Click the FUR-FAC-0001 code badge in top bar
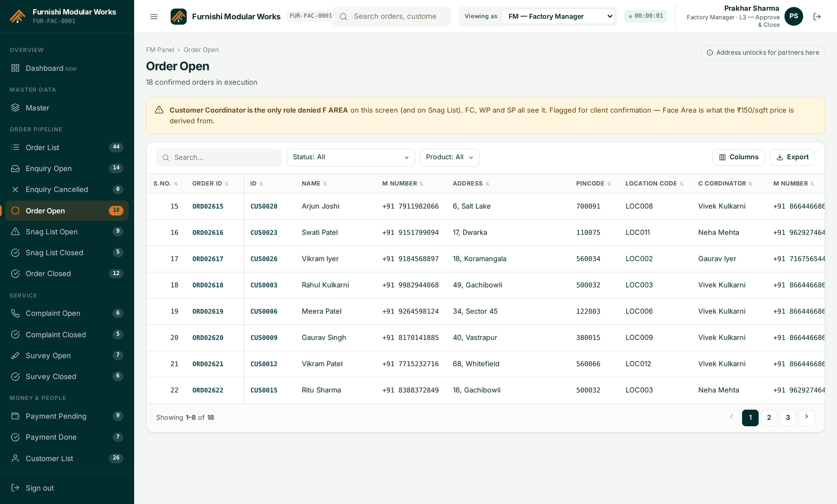This screenshot has height=504, width=837. point(310,16)
